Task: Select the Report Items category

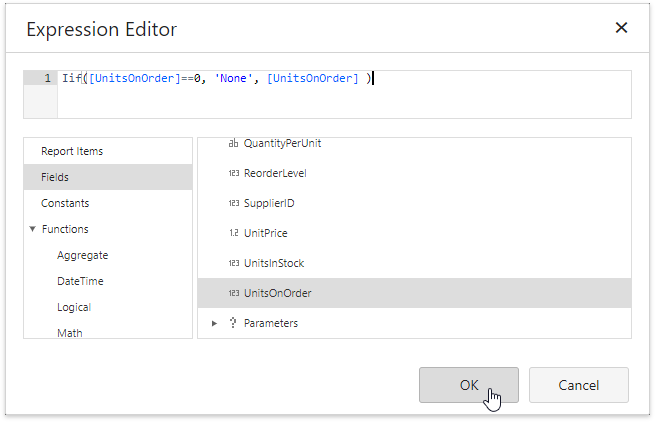Action: click(72, 151)
